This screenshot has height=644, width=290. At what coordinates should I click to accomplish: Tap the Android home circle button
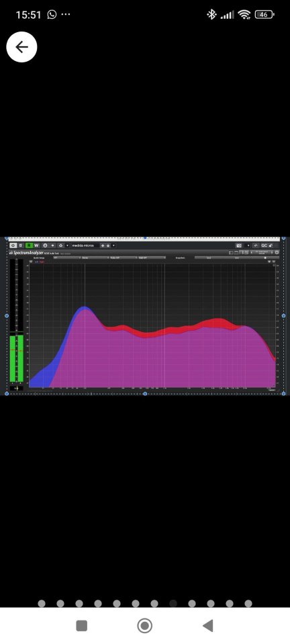144,625
